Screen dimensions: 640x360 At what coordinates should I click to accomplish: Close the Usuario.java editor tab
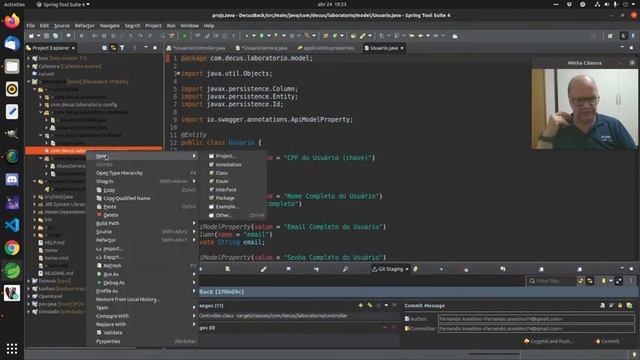[402, 48]
